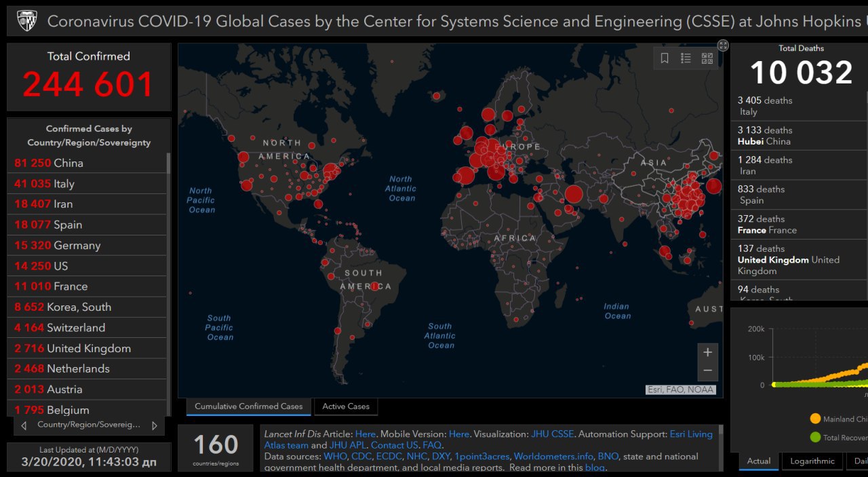Select Iran in confirmed cases list

point(87,204)
